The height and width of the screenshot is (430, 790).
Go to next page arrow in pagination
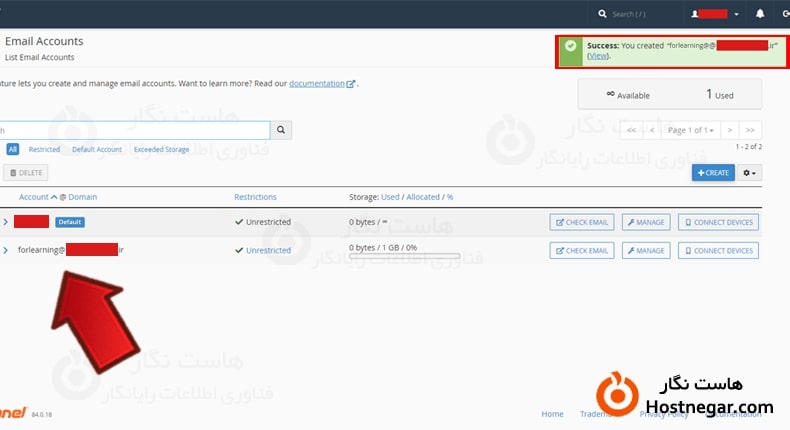click(730, 130)
